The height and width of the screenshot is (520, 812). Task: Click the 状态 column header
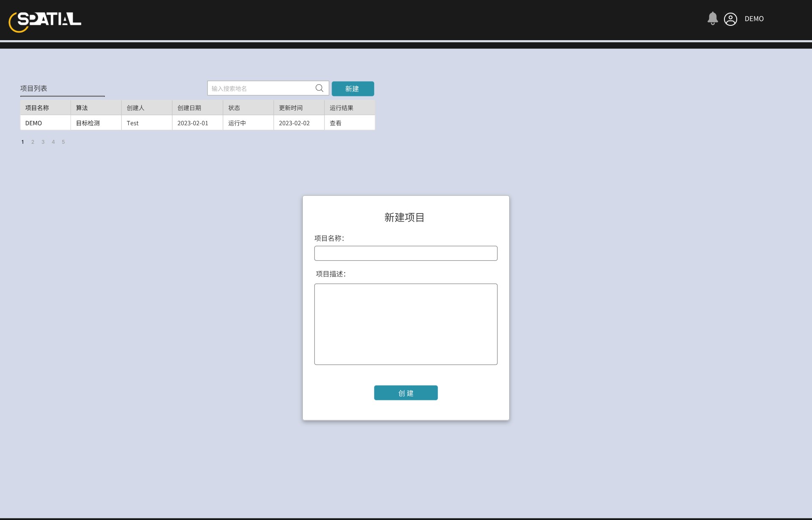[248, 108]
